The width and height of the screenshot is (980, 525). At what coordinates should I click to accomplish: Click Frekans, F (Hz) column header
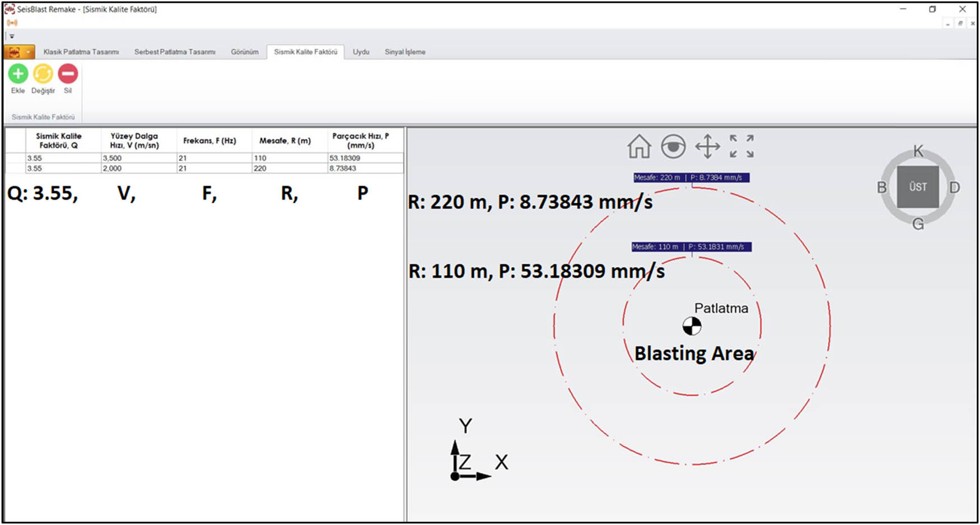pyautogui.click(x=214, y=141)
